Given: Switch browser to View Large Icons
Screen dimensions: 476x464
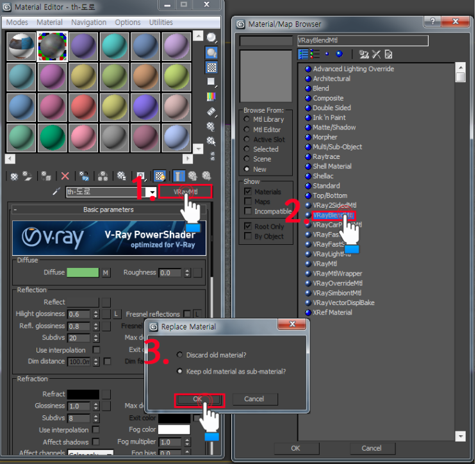Looking at the screenshot, I should pyautogui.click(x=339, y=54).
